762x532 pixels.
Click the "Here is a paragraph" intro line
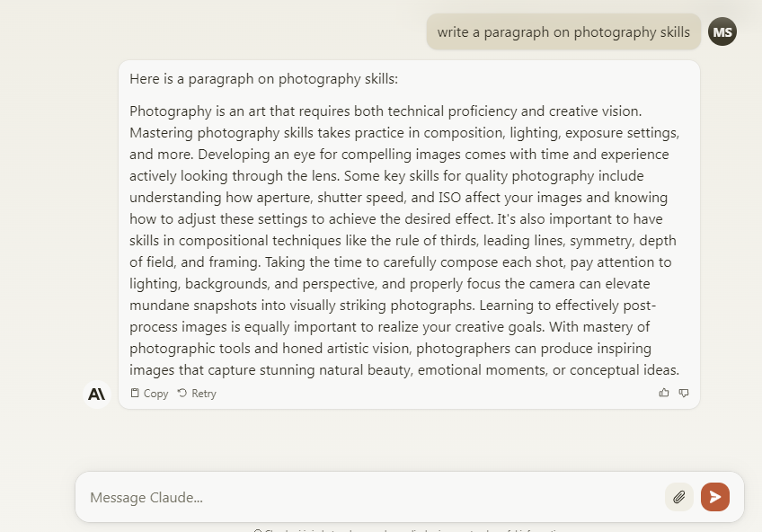click(x=263, y=79)
